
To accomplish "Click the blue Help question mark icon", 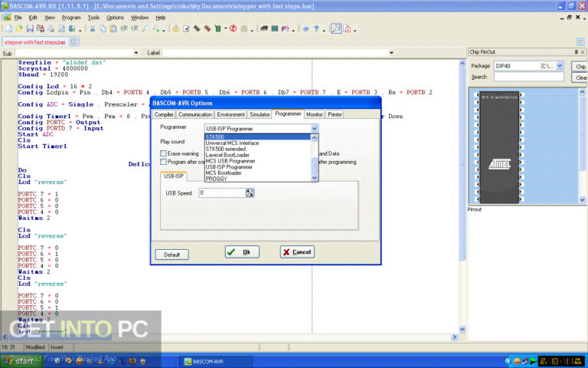I will point(316,29).
